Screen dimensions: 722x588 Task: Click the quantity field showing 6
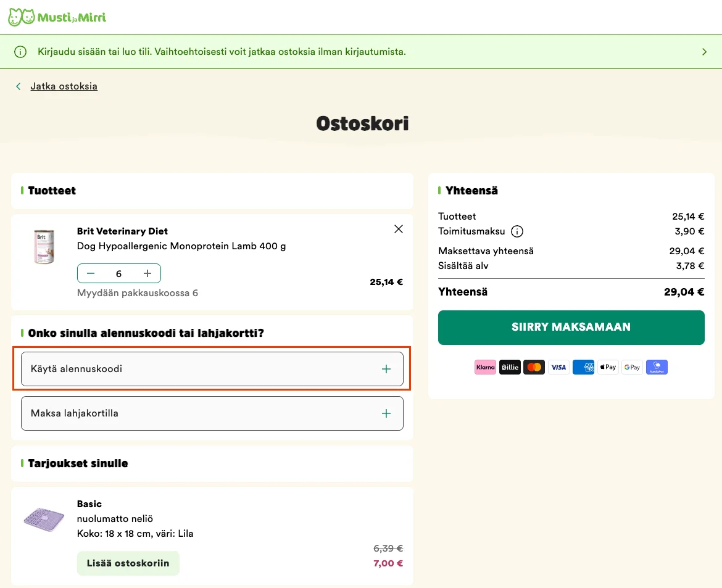pyautogui.click(x=119, y=273)
